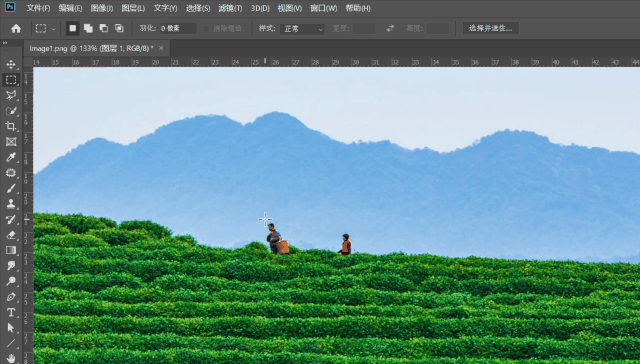Select the Smudge tool
The width and height of the screenshot is (640, 364).
tap(11, 266)
